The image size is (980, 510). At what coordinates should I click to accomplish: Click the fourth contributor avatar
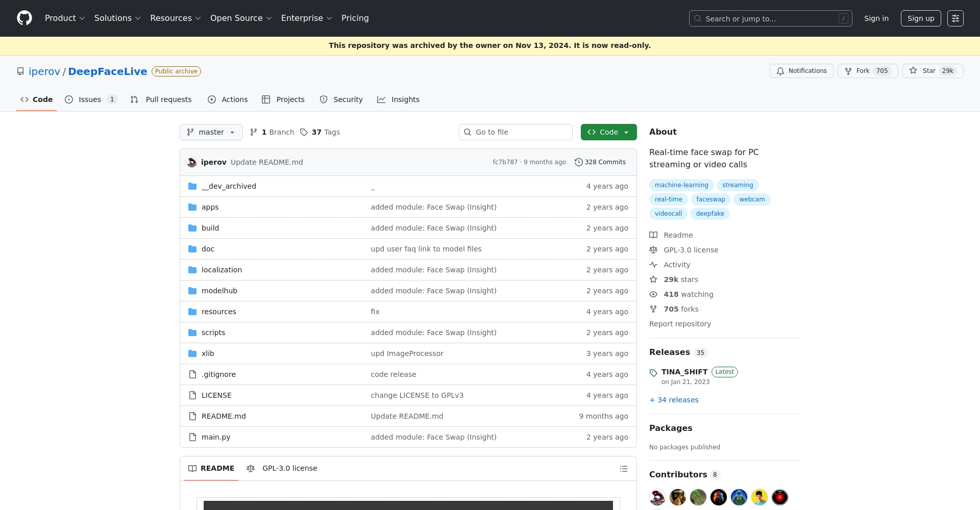point(719,497)
